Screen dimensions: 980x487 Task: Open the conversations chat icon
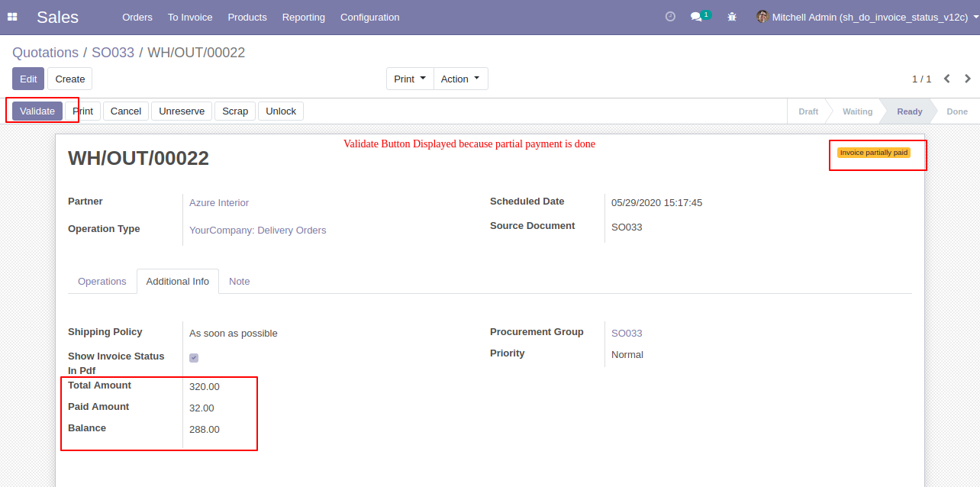[x=700, y=16]
